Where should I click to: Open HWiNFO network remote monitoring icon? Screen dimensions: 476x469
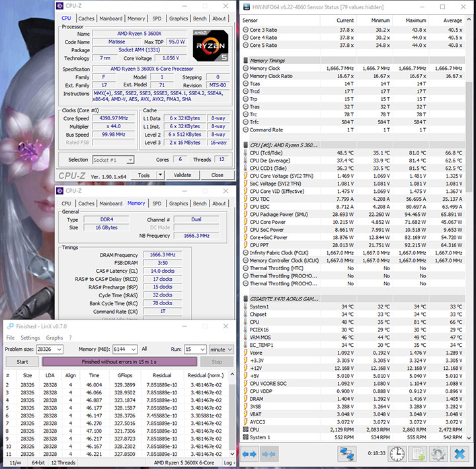(x=346, y=454)
